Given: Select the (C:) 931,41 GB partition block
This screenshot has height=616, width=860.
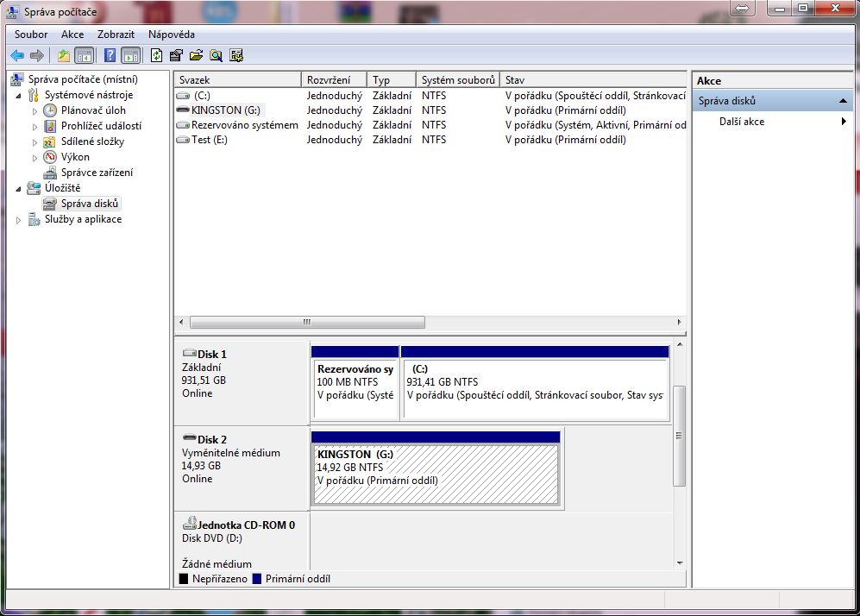Looking at the screenshot, I should [x=536, y=382].
